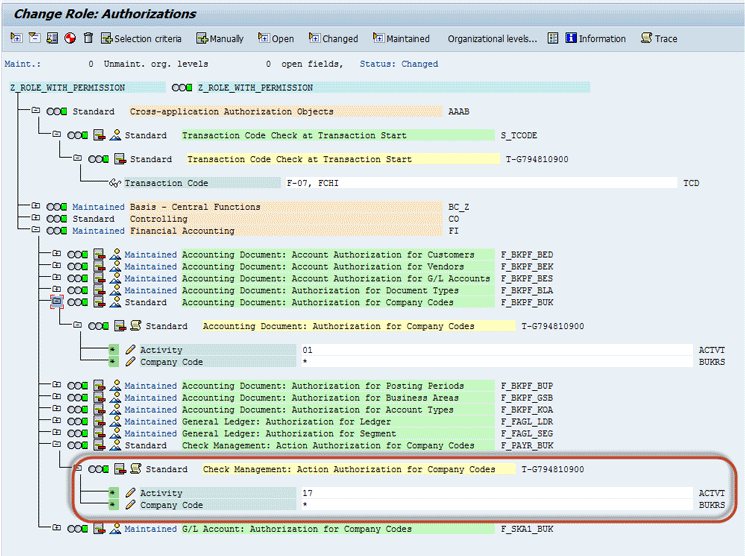745x556 pixels.
Task: Toggle the asterisk full-authorization box beside Activity 17
Action: (113, 493)
